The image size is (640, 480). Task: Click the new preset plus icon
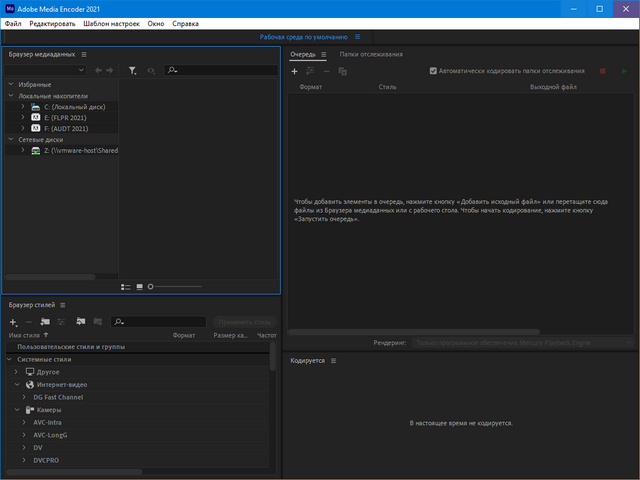coord(13,322)
